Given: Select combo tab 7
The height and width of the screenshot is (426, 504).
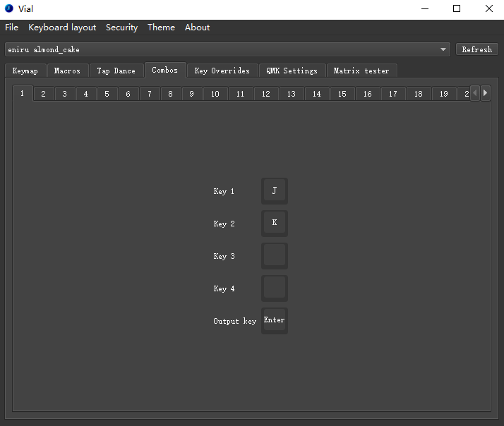Looking at the screenshot, I should coord(150,94).
